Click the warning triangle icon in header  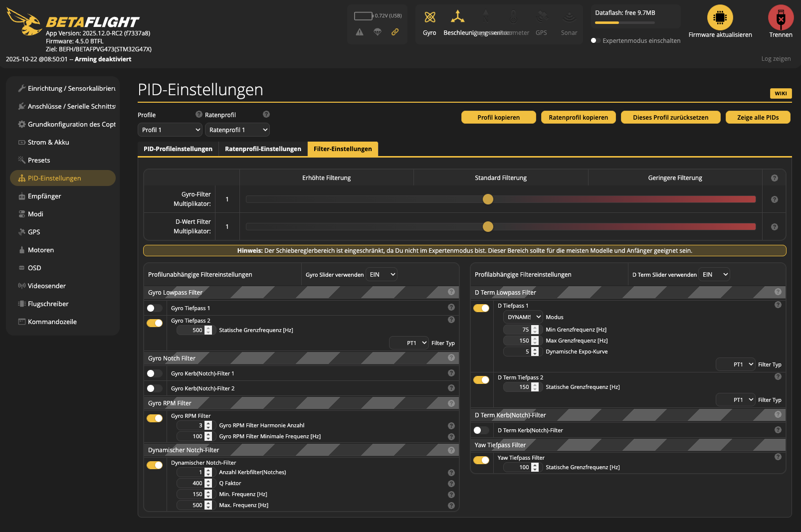360,32
